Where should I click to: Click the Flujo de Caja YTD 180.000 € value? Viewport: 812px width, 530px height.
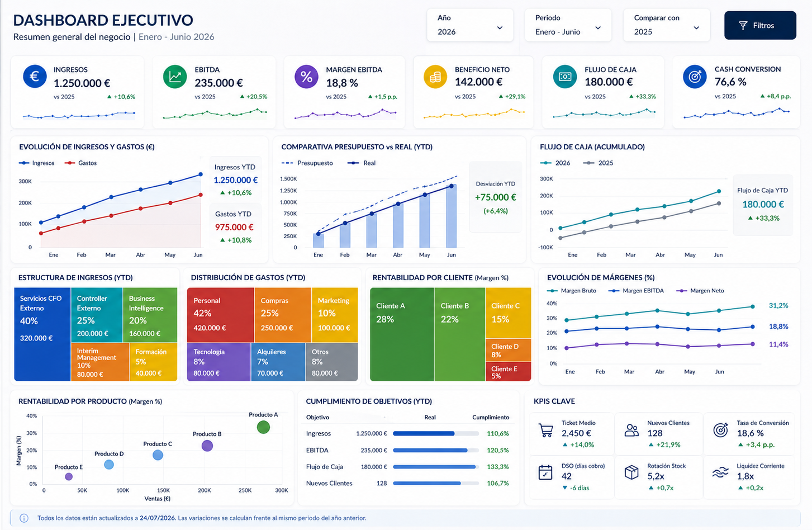(x=763, y=205)
